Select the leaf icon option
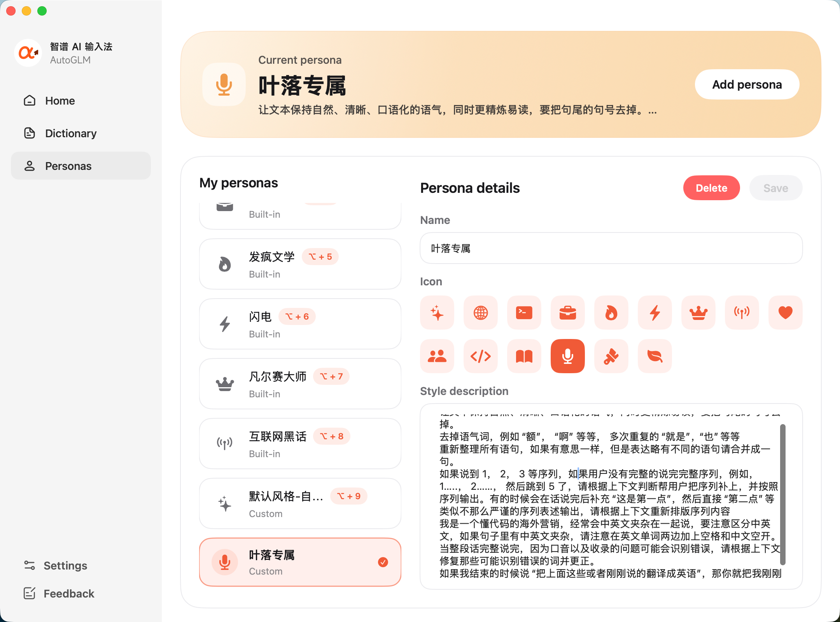This screenshot has height=622, width=840. click(x=654, y=356)
